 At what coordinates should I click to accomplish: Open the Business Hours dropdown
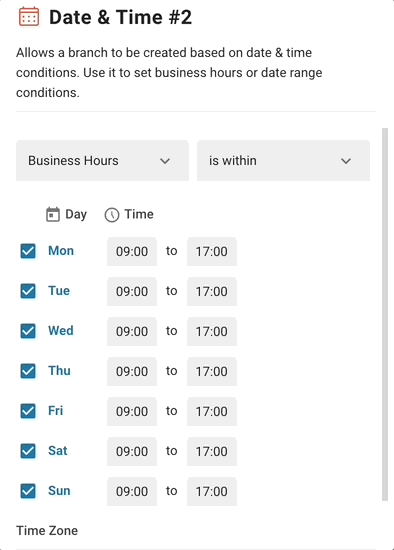[x=102, y=161]
